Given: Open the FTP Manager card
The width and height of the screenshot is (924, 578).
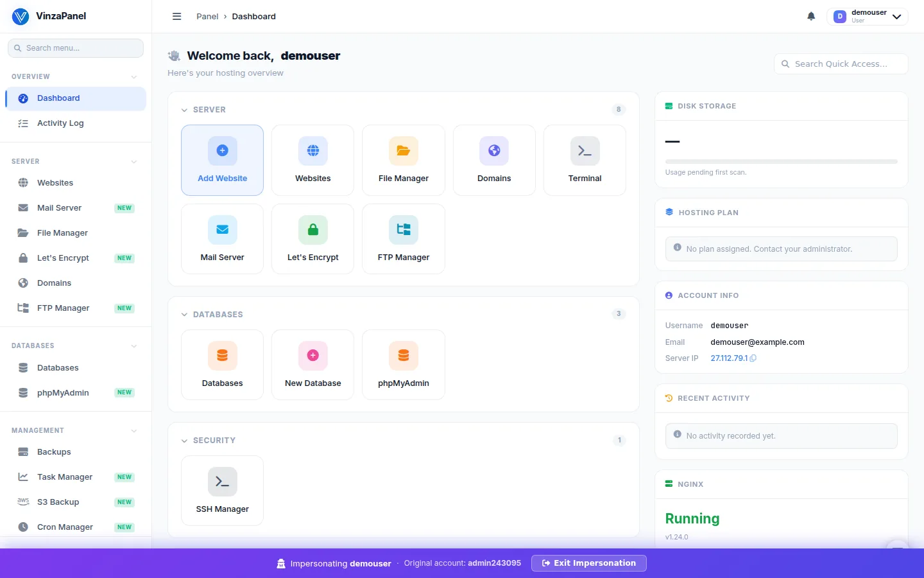Looking at the screenshot, I should [404, 239].
